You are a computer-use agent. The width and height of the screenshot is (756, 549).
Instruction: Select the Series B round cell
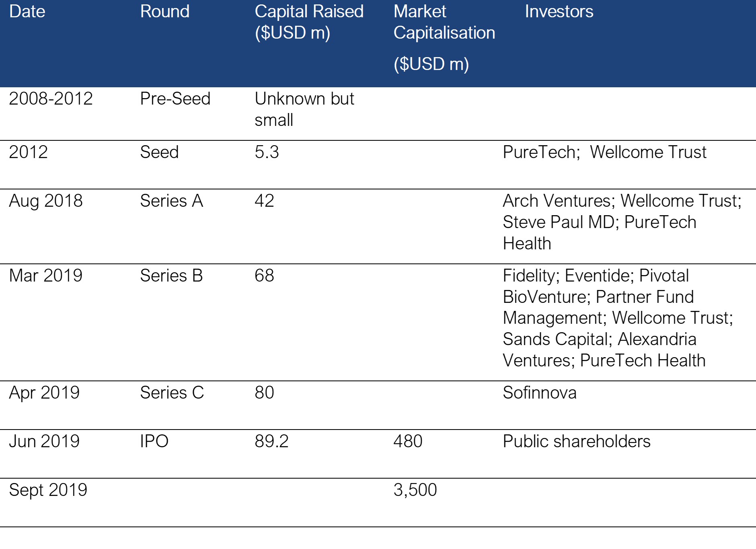click(171, 276)
